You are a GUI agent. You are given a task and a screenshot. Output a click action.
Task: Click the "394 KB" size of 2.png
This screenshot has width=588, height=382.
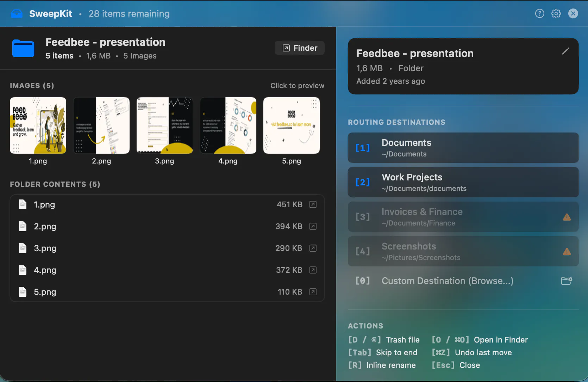[289, 226]
